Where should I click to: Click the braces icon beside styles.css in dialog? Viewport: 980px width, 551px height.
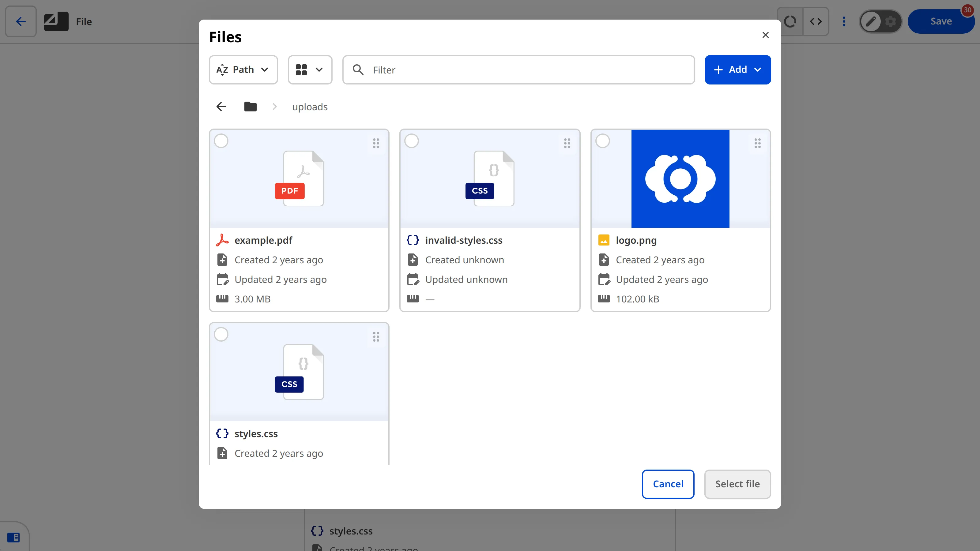(x=222, y=434)
